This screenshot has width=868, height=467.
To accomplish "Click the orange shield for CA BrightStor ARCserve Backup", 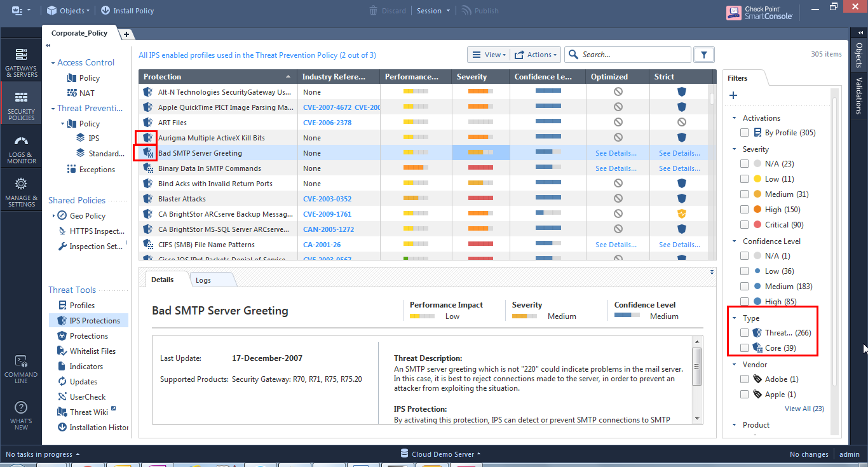I will 682,214.
